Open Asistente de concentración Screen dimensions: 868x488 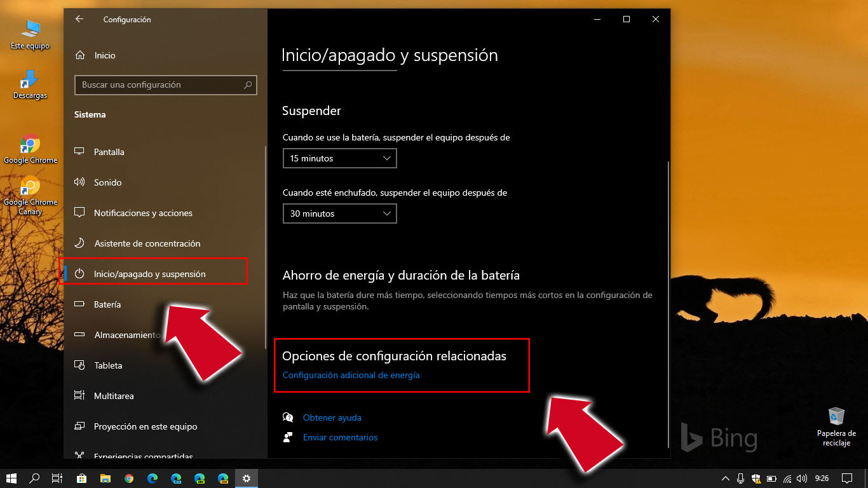coord(147,243)
